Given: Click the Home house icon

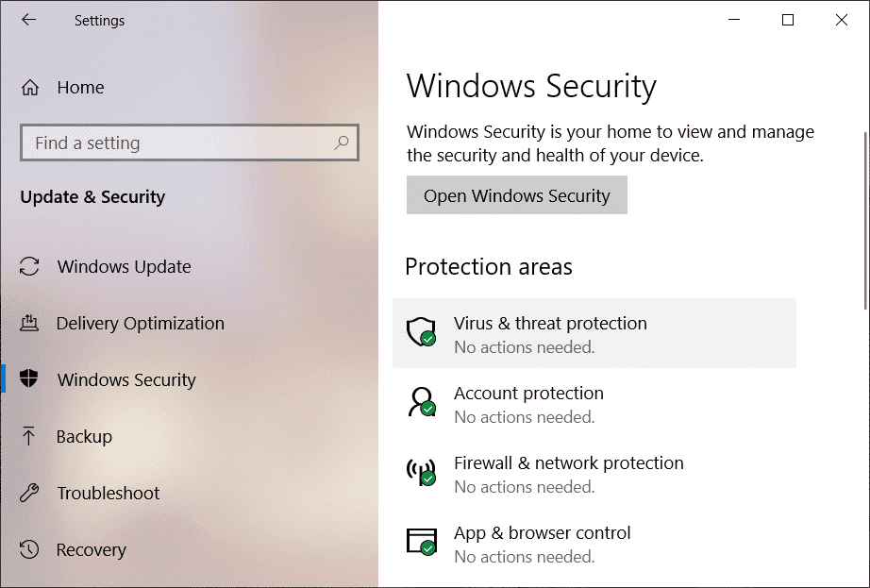Looking at the screenshot, I should coord(29,87).
